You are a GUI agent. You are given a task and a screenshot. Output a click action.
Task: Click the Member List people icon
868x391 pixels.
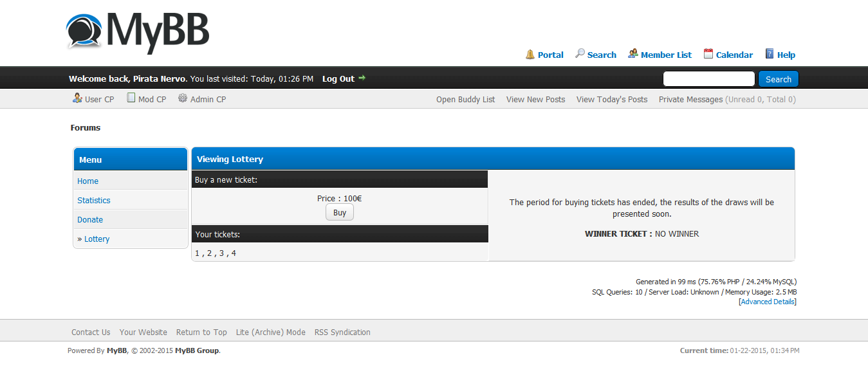tap(633, 53)
